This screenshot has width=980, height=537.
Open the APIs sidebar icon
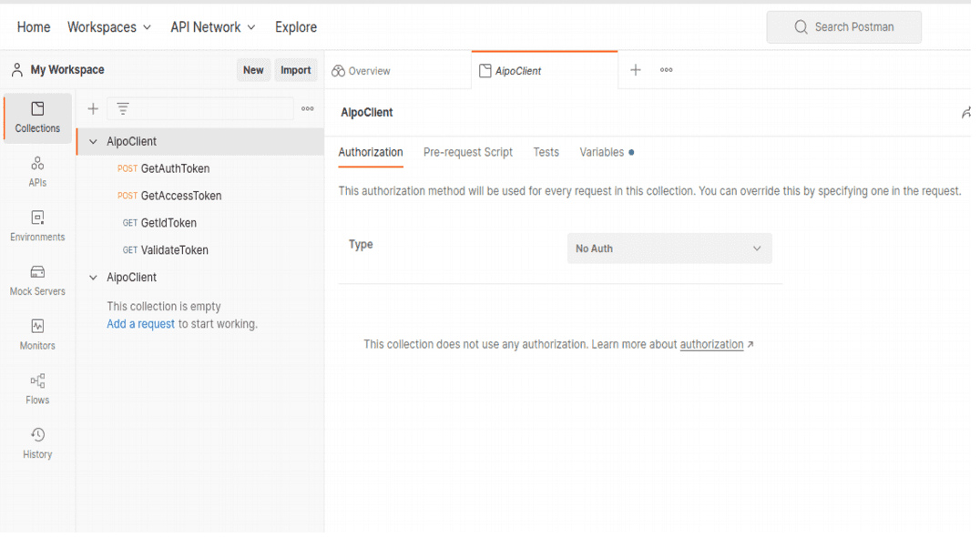click(x=37, y=172)
